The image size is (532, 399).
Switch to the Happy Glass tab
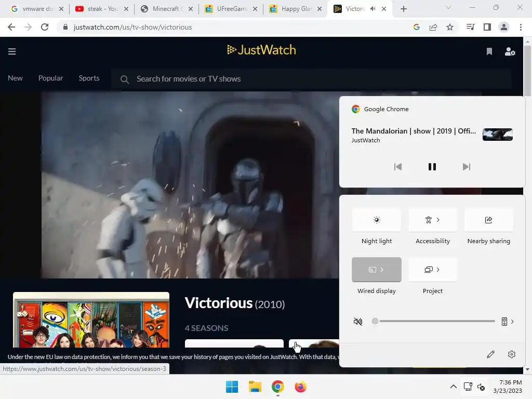click(295, 9)
